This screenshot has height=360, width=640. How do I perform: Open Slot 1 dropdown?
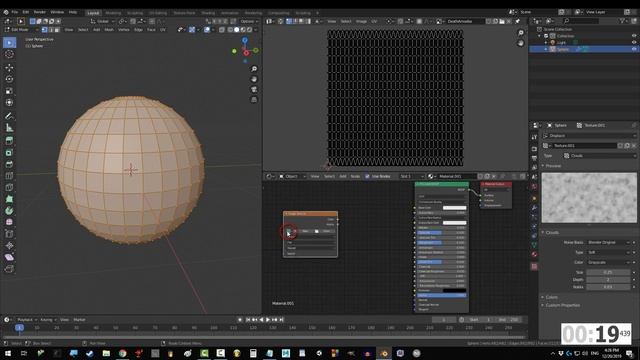[411, 176]
